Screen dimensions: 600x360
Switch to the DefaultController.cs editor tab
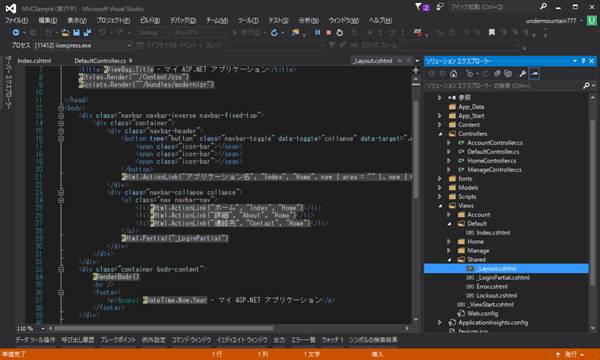(x=100, y=61)
